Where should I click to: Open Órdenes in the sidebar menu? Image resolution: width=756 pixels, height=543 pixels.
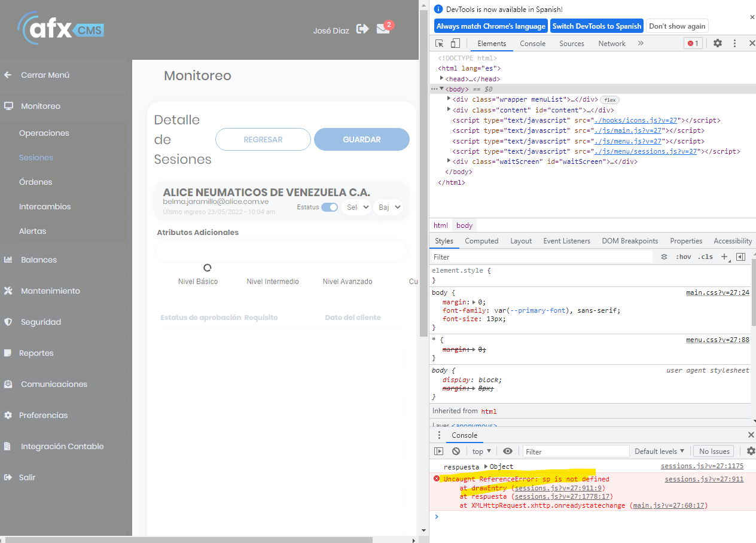(36, 182)
